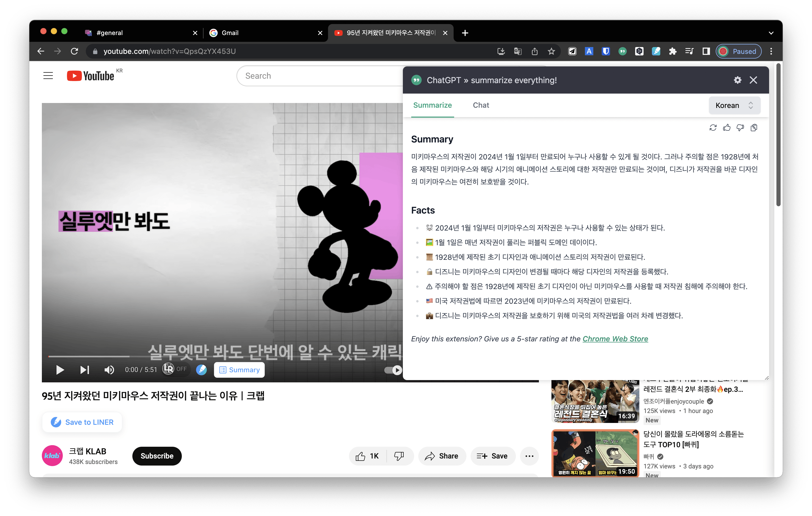Go back in browser history
The height and width of the screenshot is (516, 812).
coord(41,51)
